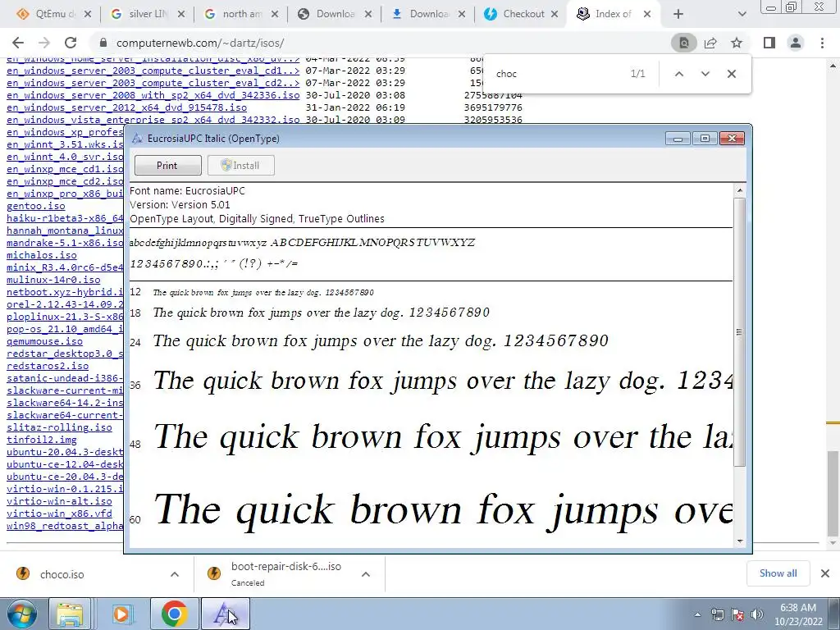This screenshot has width=840, height=630.
Task: Open the Windows Start menu
Action: click(x=22, y=614)
